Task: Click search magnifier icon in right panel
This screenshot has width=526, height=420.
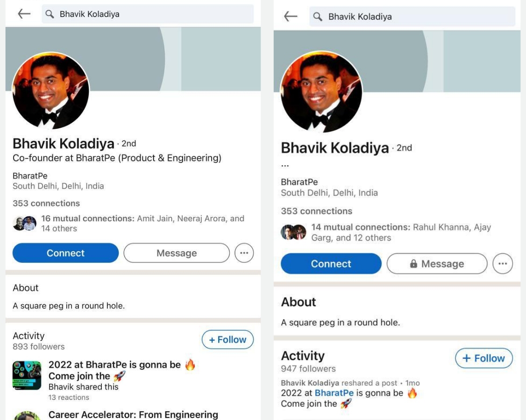Action: [318, 17]
